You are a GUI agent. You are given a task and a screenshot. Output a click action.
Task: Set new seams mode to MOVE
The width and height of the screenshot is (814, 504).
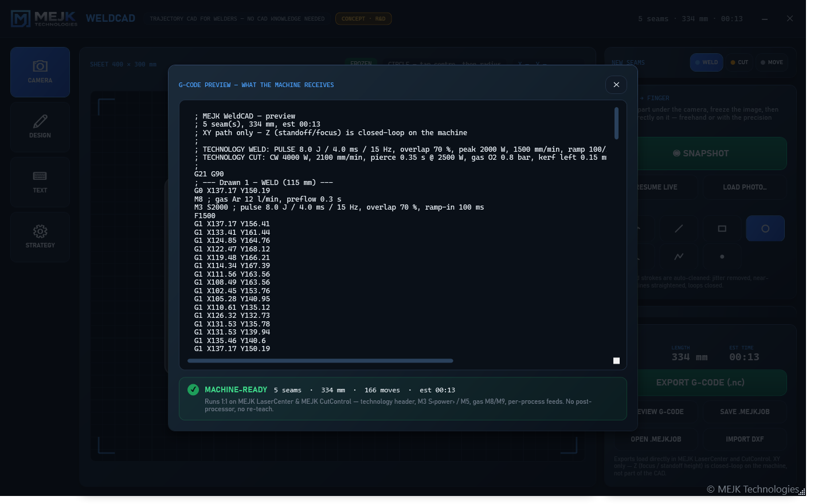pos(772,62)
